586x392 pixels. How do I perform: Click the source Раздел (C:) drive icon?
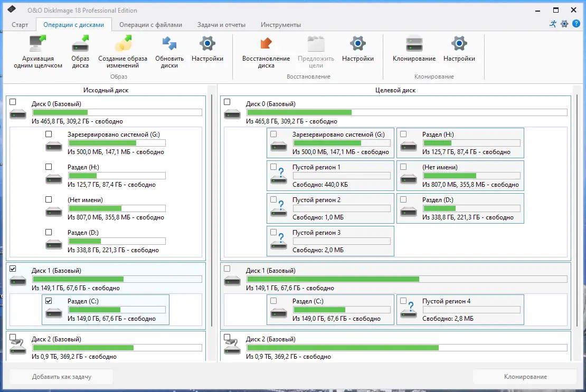[x=54, y=312]
